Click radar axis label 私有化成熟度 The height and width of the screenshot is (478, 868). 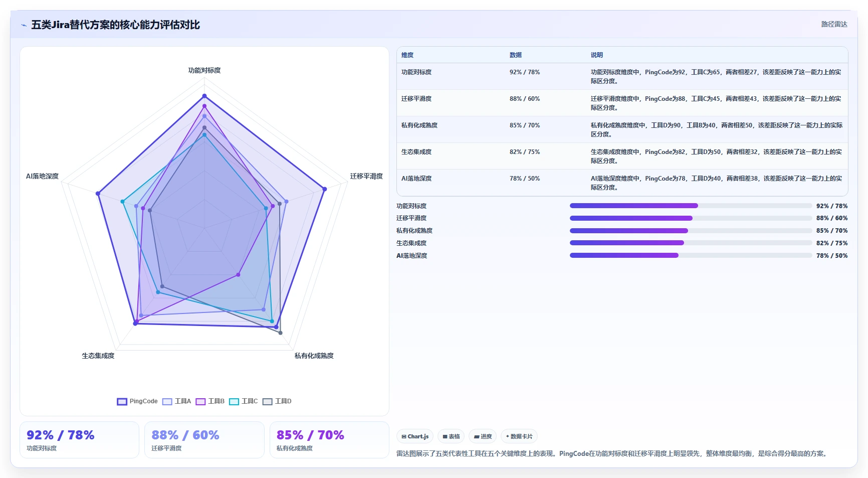click(314, 356)
